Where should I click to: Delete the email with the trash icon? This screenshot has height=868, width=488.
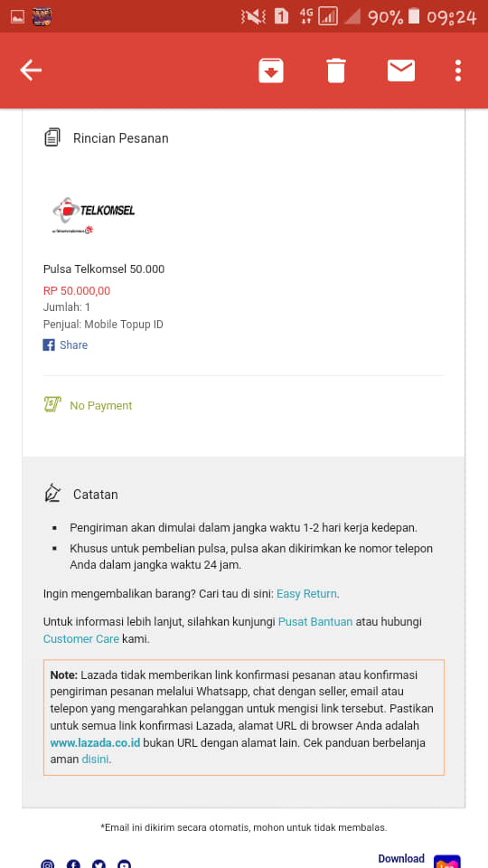click(x=336, y=71)
